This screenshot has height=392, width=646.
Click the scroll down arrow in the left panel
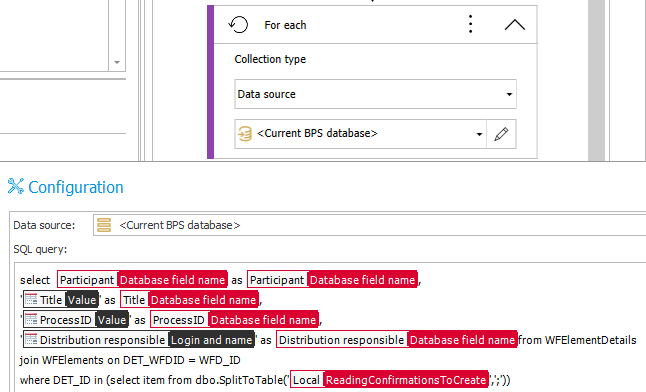pyautogui.click(x=117, y=62)
